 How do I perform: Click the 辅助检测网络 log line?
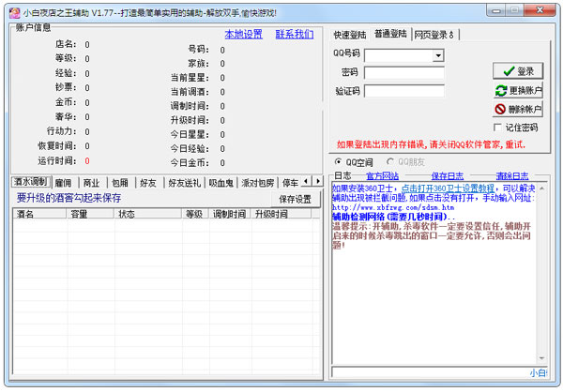click(393, 217)
